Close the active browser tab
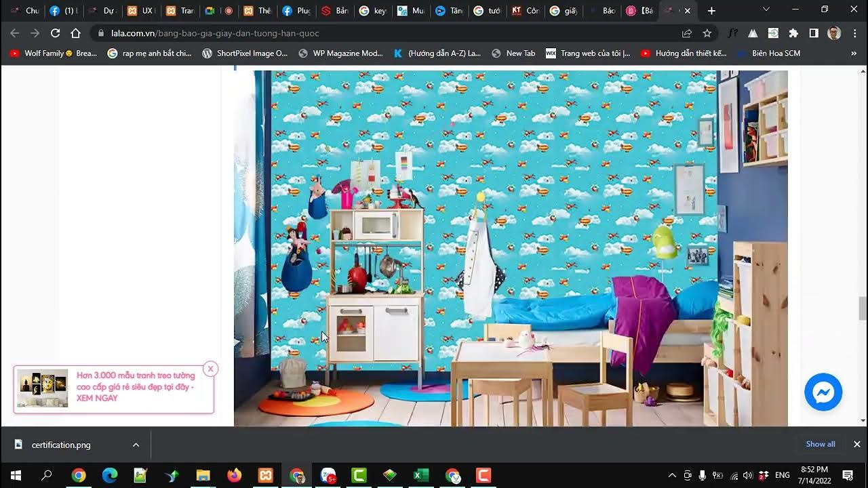This screenshot has height=488, width=868. (x=688, y=11)
